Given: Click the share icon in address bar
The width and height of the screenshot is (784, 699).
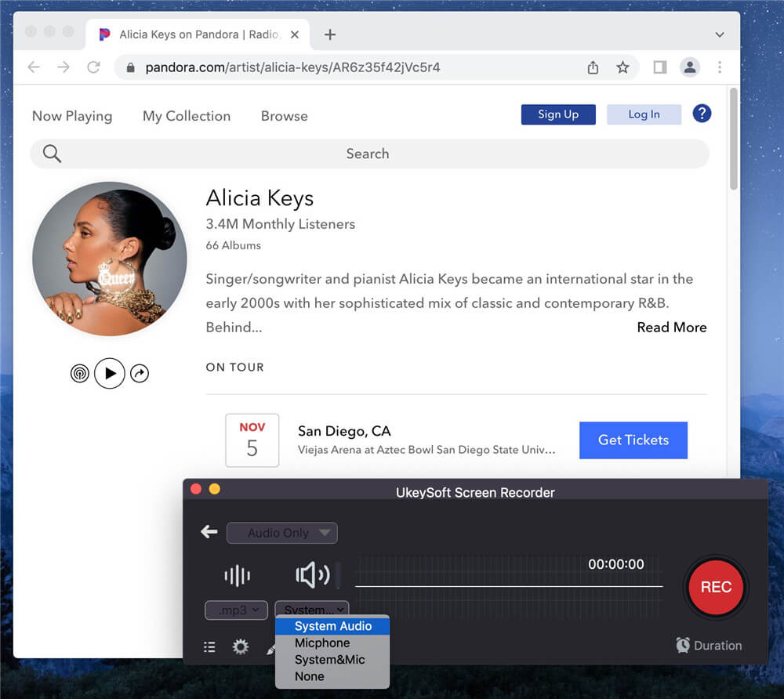Looking at the screenshot, I should click(x=593, y=67).
